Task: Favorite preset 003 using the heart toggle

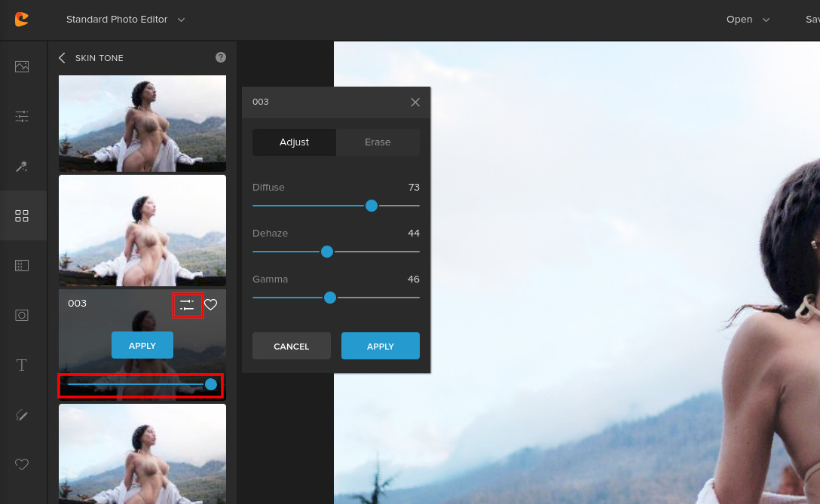Action: tap(211, 304)
